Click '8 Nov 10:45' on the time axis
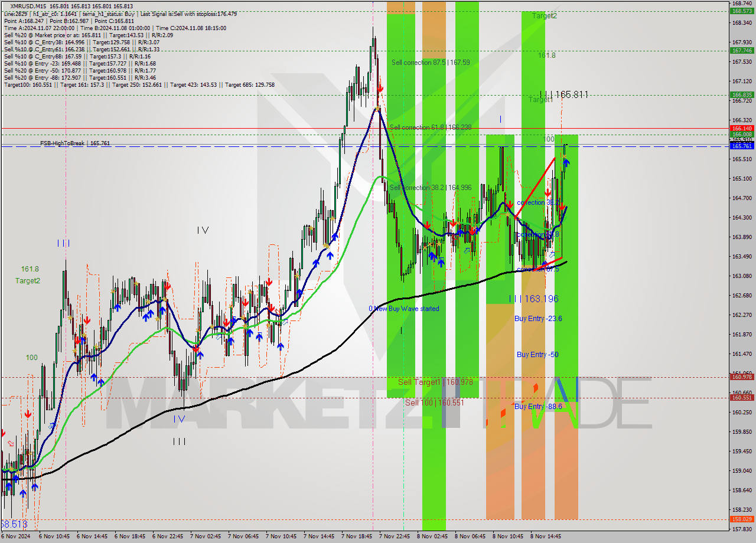This screenshot has height=543, width=756. [508, 537]
